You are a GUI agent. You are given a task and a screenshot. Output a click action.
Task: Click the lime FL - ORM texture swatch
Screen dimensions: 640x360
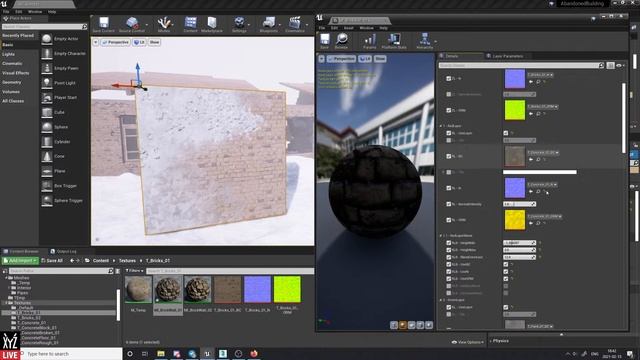click(x=515, y=110)
